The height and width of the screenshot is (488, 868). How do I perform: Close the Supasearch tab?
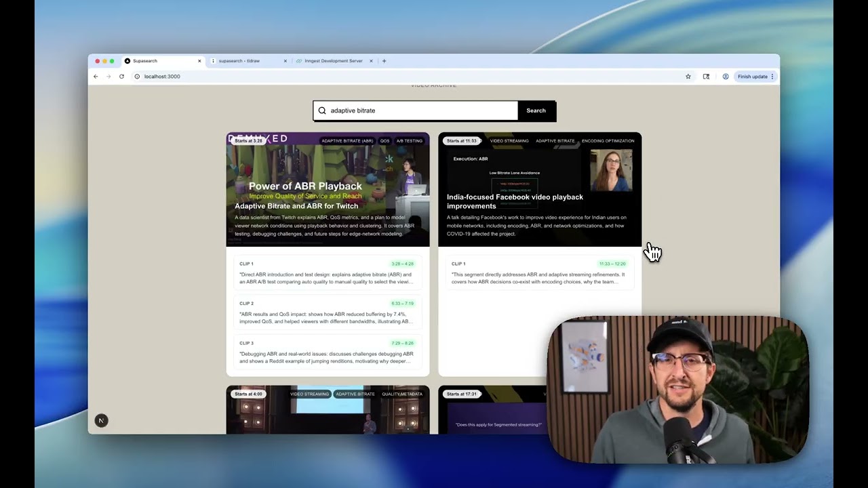[199, 61]
